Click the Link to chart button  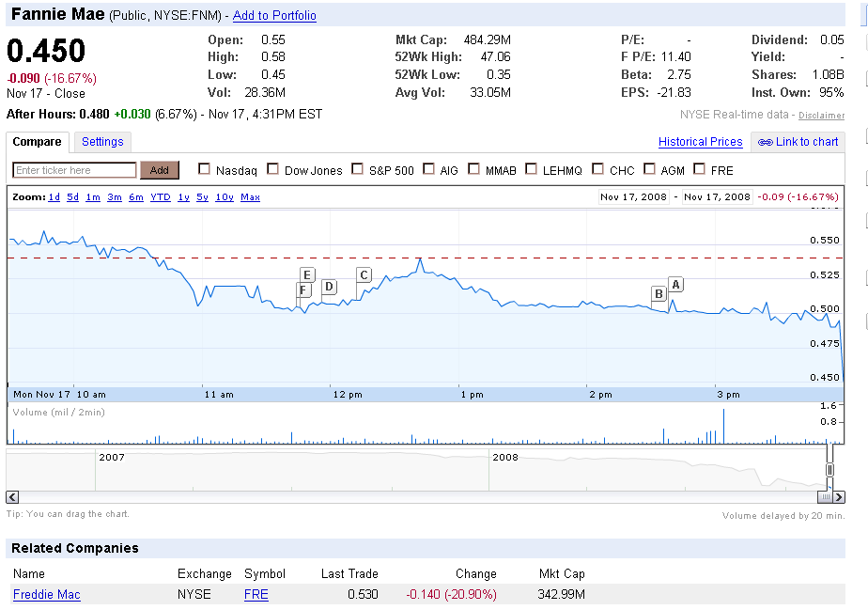(798, 142)
